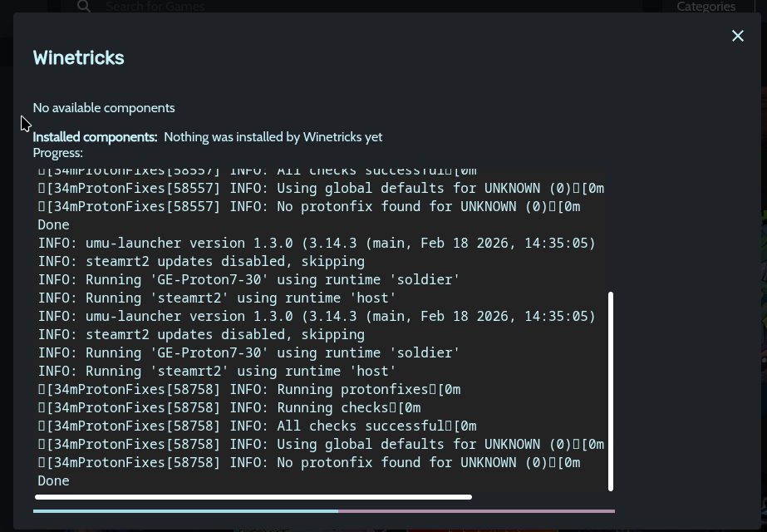Open the Categories dropdown
The width and height of the screenshot is (767, 532).
706,7
